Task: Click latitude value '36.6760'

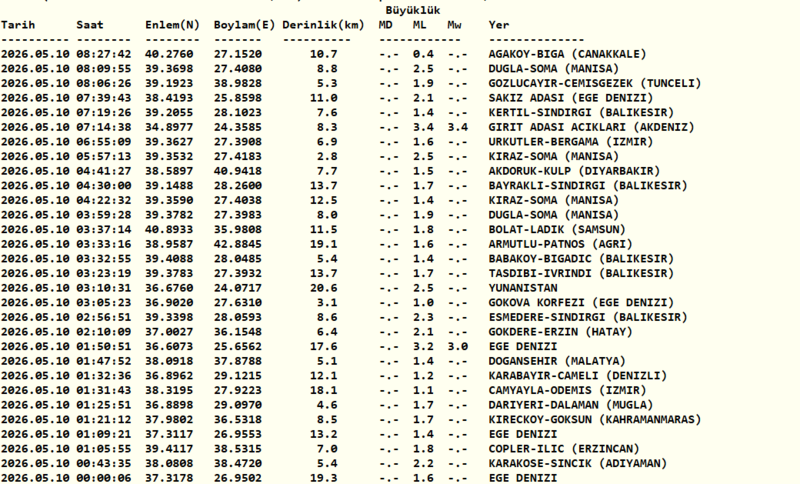Action: click(169, 288)
